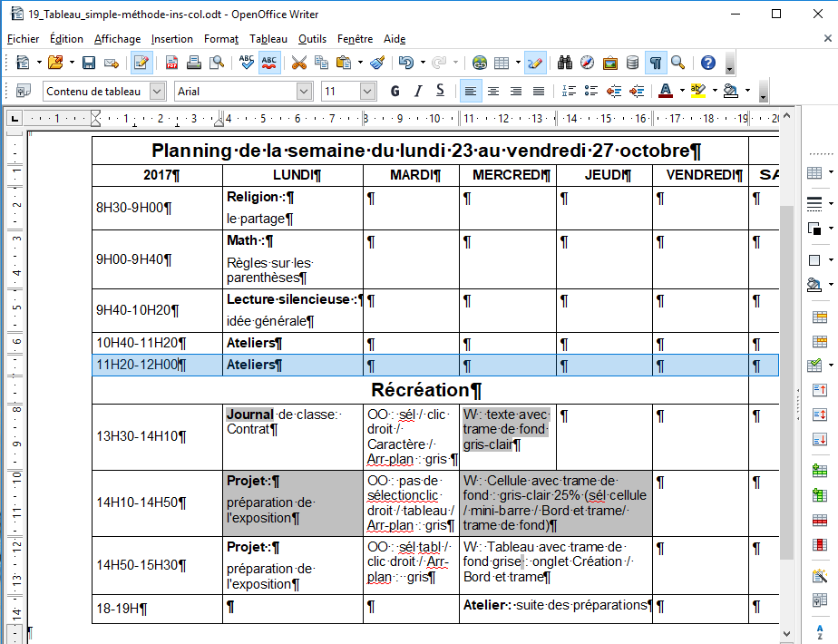Export directly as PDF
Screen dimensions: 838x644
[171, 63]
